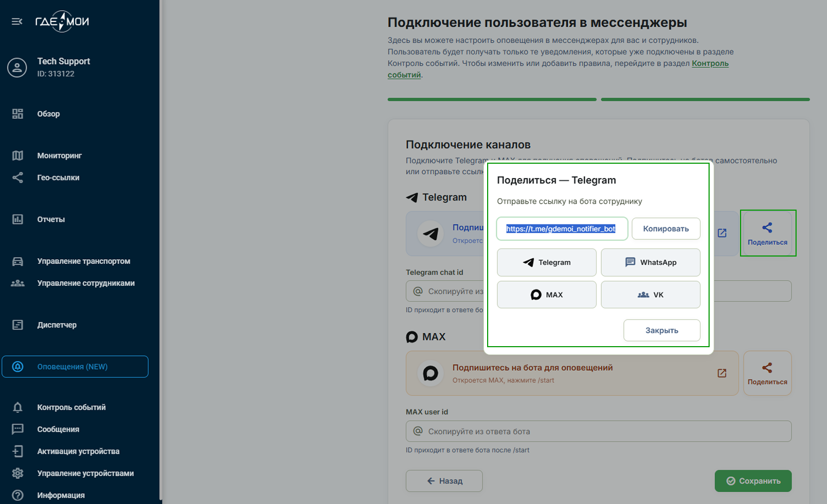Open the Обзор dashboard icon
The image size is (827, 504).
[x=18, y=114]
